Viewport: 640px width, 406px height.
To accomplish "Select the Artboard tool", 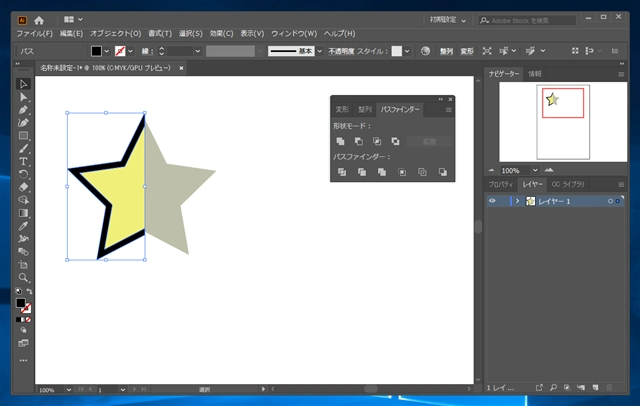I will click(23, 264).
